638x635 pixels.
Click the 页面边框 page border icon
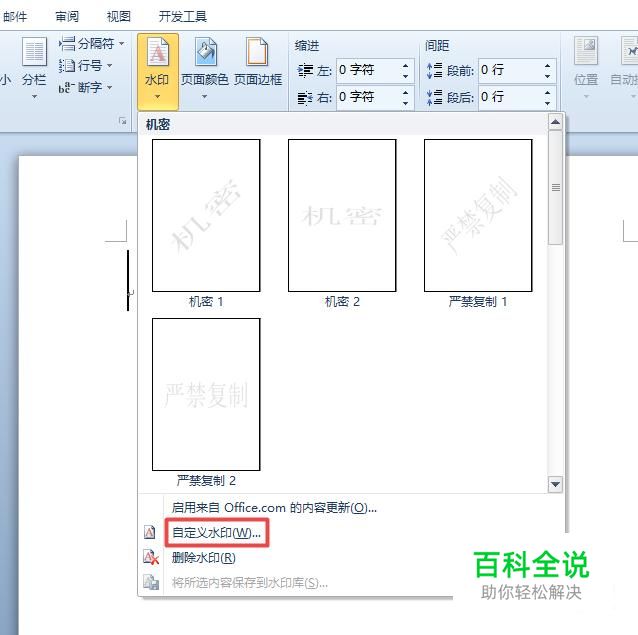[x=257, y=51]
